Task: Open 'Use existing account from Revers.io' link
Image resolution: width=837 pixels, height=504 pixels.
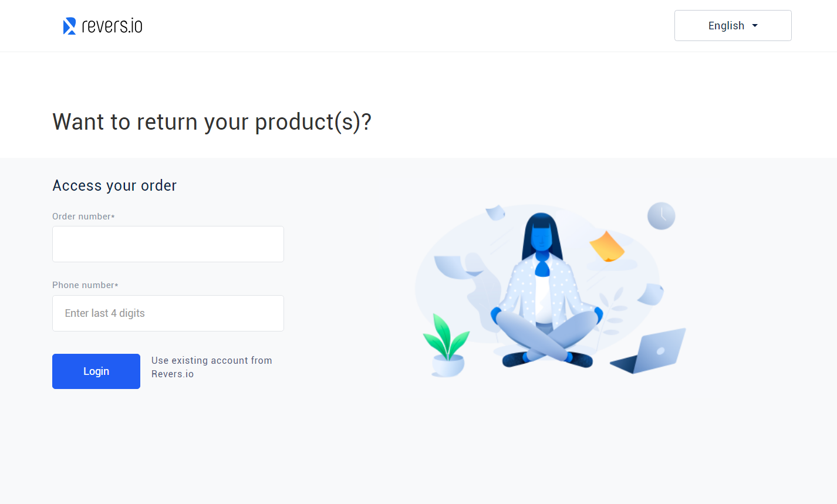Action: [x=211, y=367]
